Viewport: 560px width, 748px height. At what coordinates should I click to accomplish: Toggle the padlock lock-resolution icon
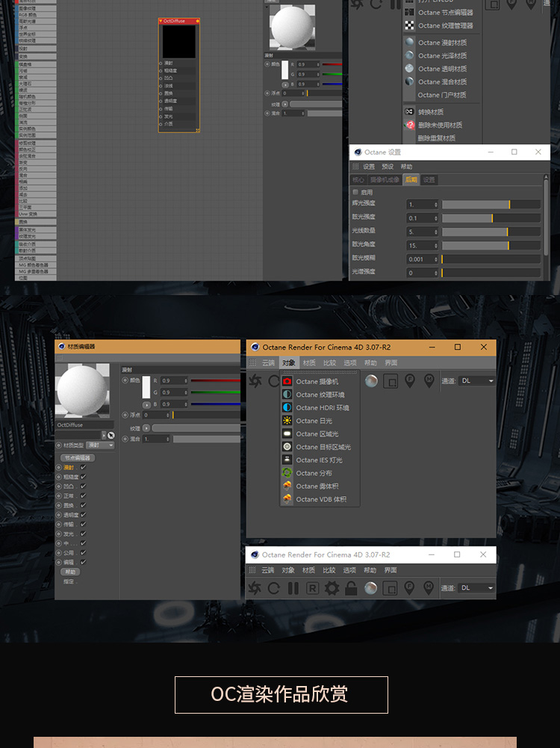[351, 588]
